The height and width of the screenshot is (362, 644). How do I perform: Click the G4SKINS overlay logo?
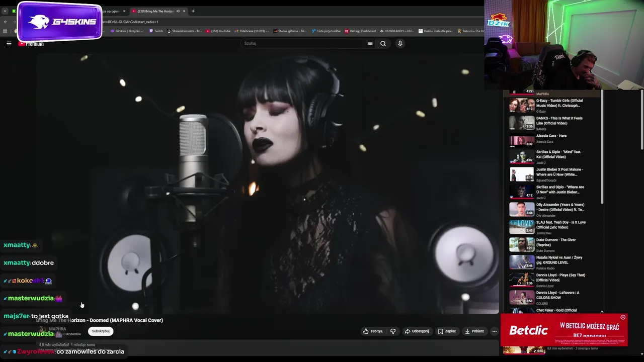(60, 22)
